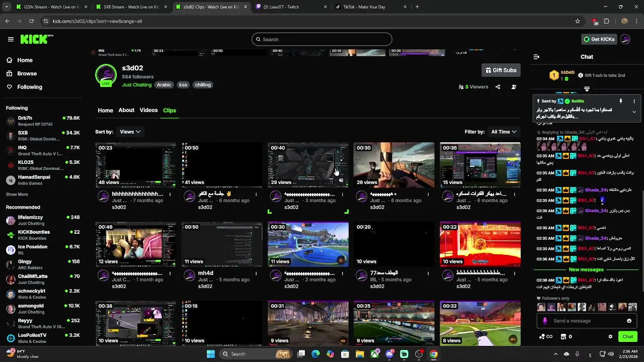644x362 pixels.
Task: Open the emoji picker in chat
Action: [x=629, y=321]
